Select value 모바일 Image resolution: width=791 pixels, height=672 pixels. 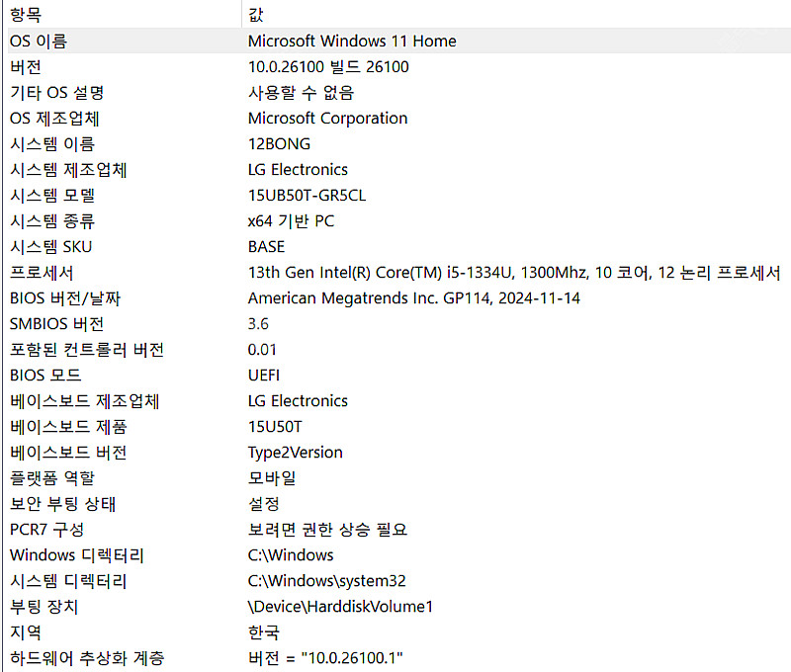point(272,478)
